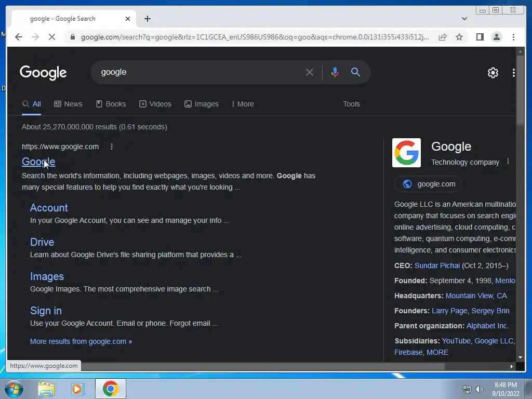Open Google quick settings gear
The height and width of the screenshot is (399, 532).
pyautogui.click(x=493, y=73)
